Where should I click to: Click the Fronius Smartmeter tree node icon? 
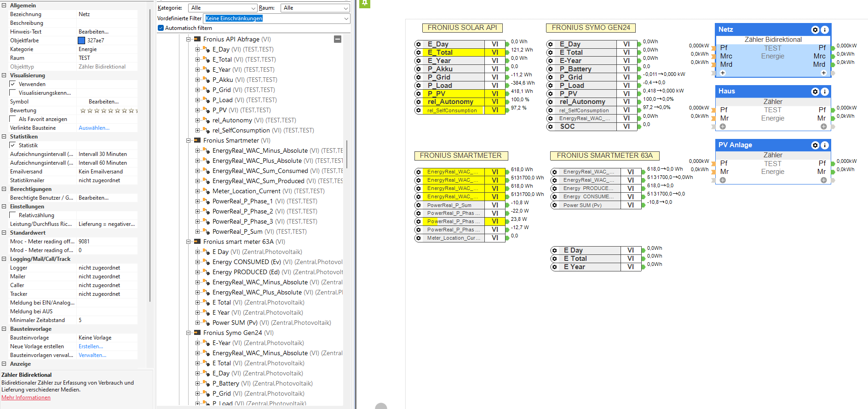[197, 141]
